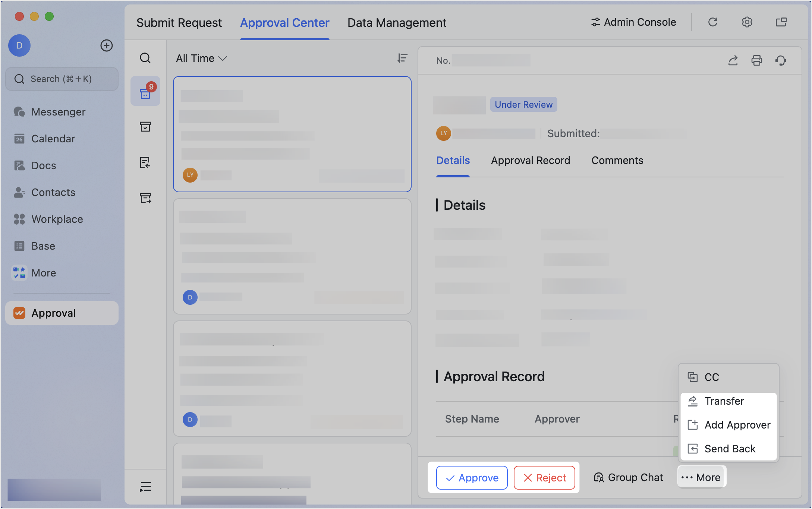The width and height of the screenshot is (812, 509).
Task: View requests submitted by me
Action: [145, 198]
